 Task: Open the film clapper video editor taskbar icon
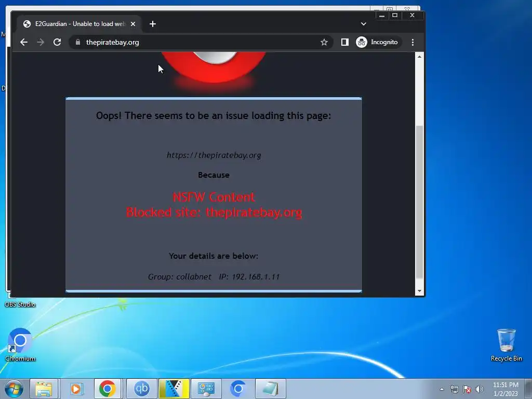(174, 389)
